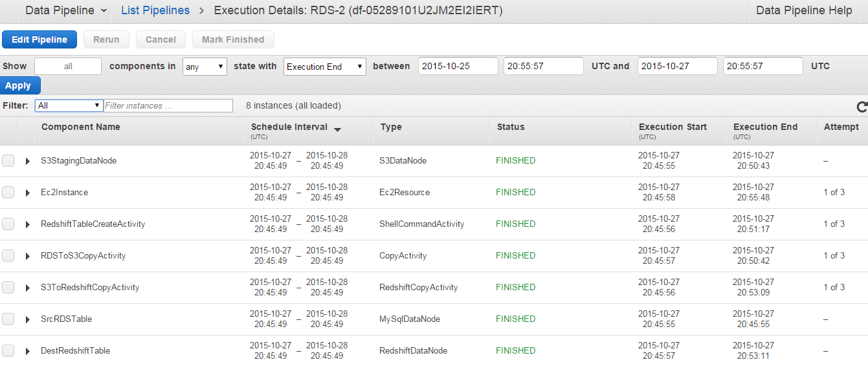Viewport: 868px width, 373px height.
Task: Click the Schedule Interval sort arrow
Action: [337, 129]
